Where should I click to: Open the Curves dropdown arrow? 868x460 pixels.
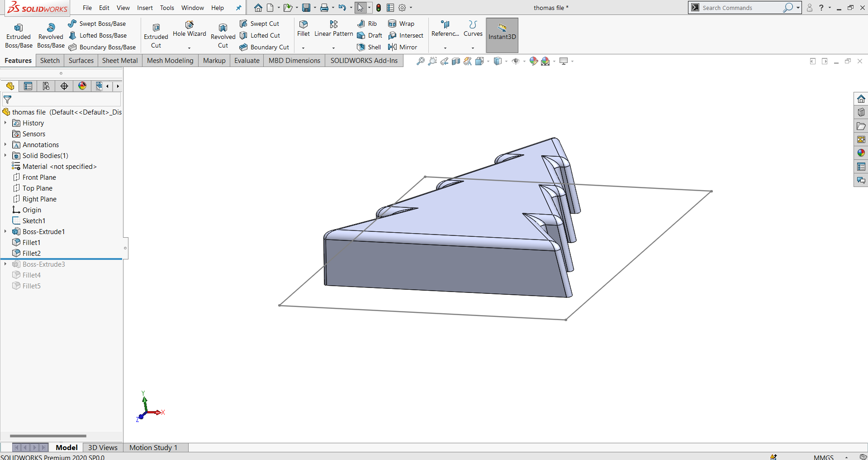pyautogui.click(x=473, y=48)
